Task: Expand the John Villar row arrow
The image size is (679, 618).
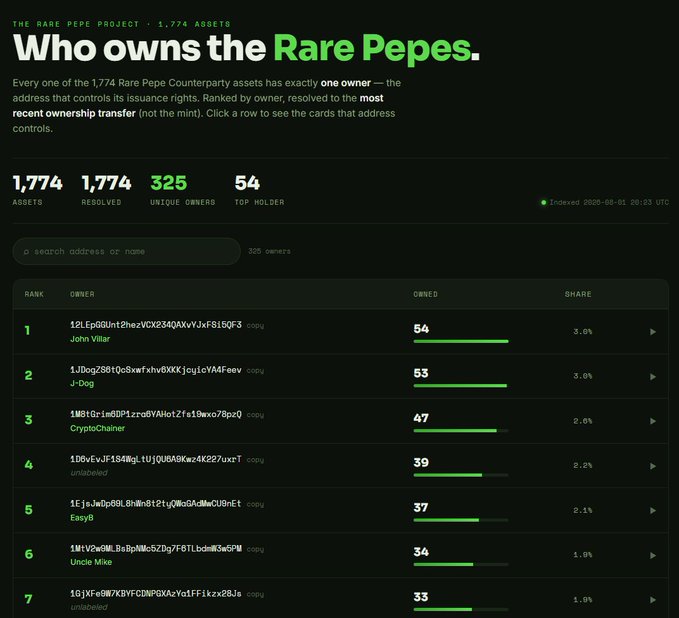Action: click(653, 332)
